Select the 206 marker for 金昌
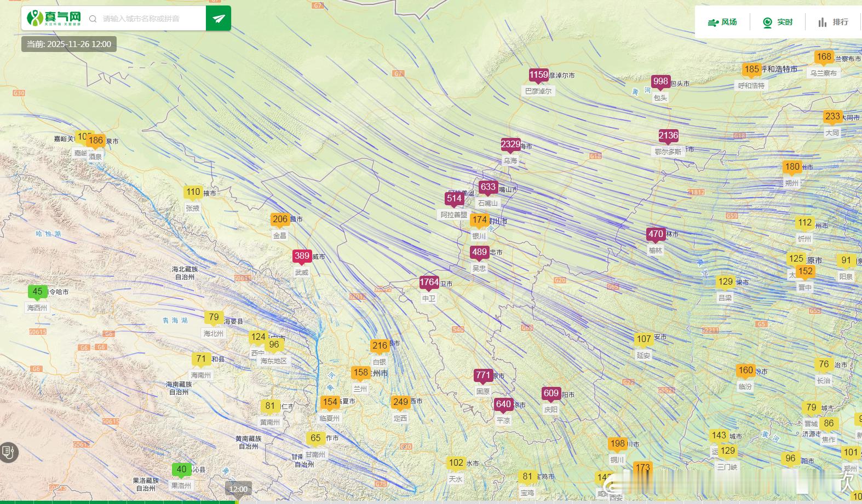Screen dimensions: 862x504 (280, 219)
